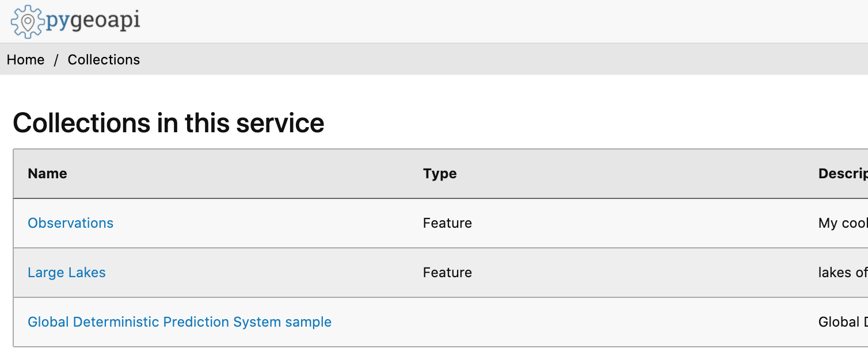
Task: Click the breadcrumb slash separator
Action: (x=56, y=60)
